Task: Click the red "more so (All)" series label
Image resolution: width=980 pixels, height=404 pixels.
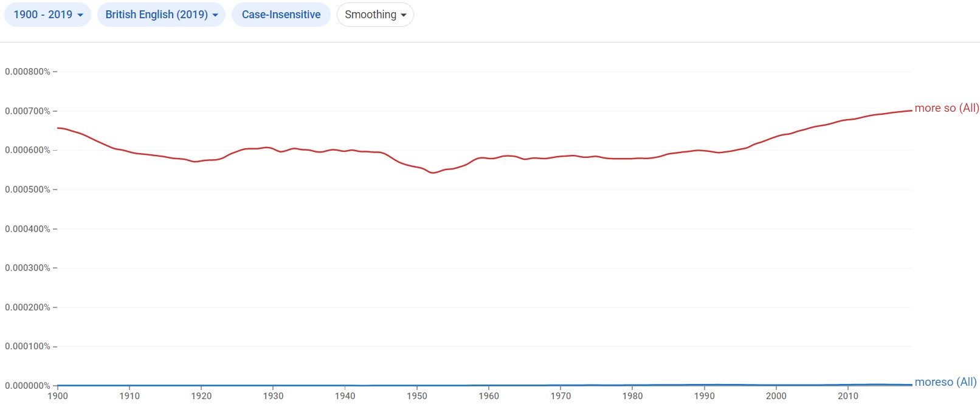Action: (x=947, y=108)
